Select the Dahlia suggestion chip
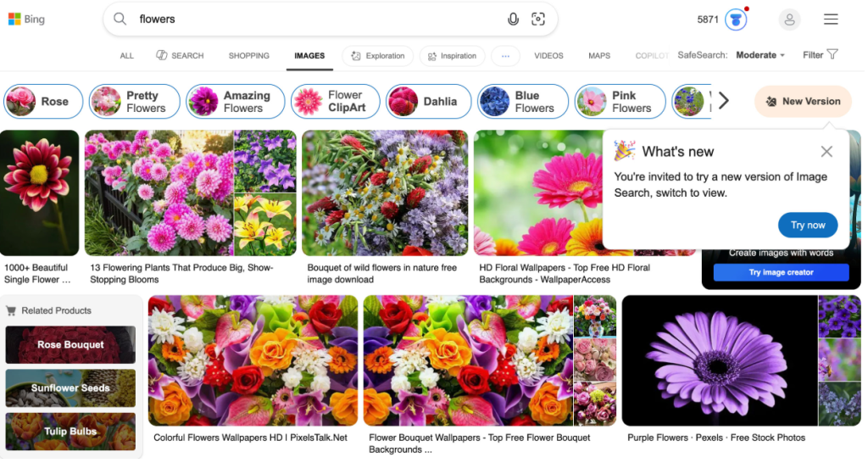The width and height of the screenshot is (868, 463). pos(426,102)
